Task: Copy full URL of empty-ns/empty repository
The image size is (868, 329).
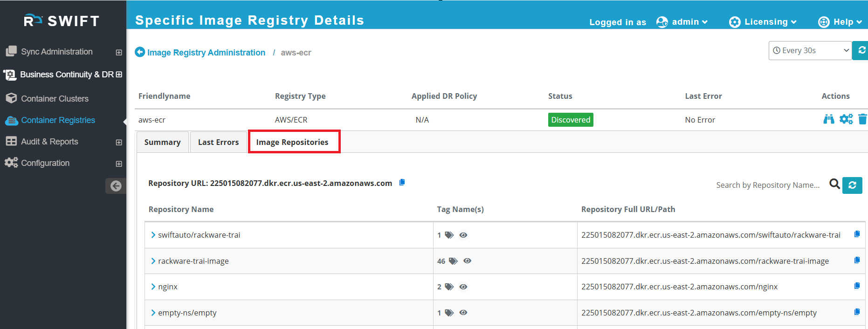Action: pyautogui.click(x=857, y=312)
